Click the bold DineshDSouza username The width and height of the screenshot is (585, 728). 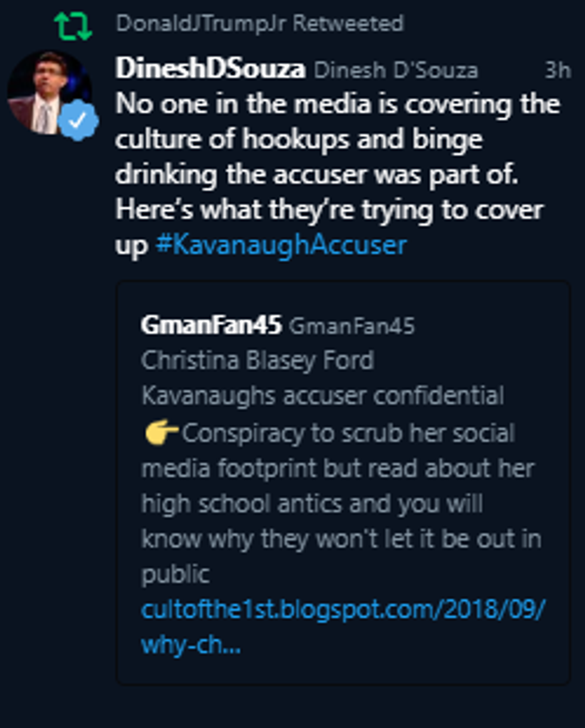[x=210, y=69]
